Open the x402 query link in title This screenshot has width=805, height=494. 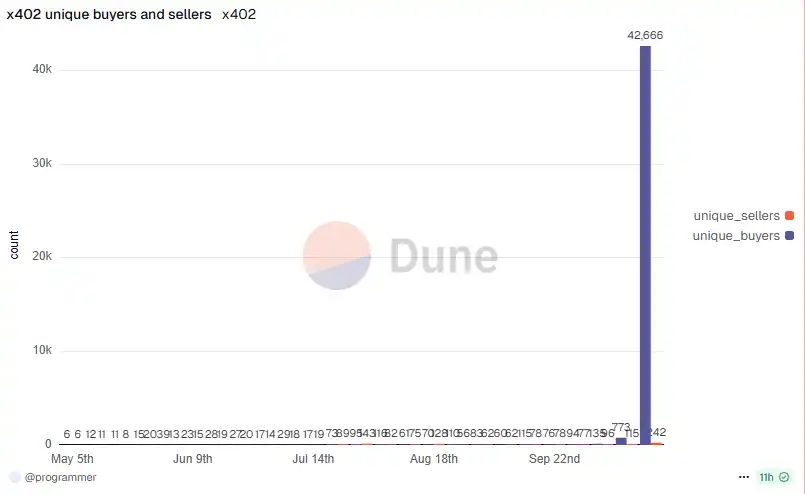tap(239, 15)
